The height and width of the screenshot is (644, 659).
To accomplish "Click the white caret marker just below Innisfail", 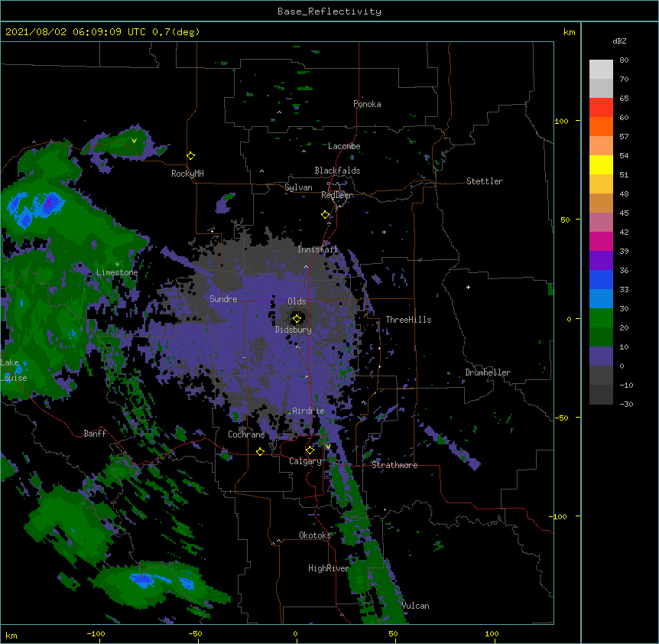I will (306, 267).
